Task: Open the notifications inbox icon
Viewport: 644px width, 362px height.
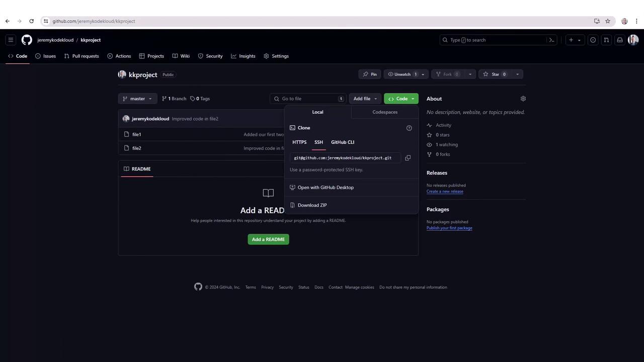Action: 620,40
